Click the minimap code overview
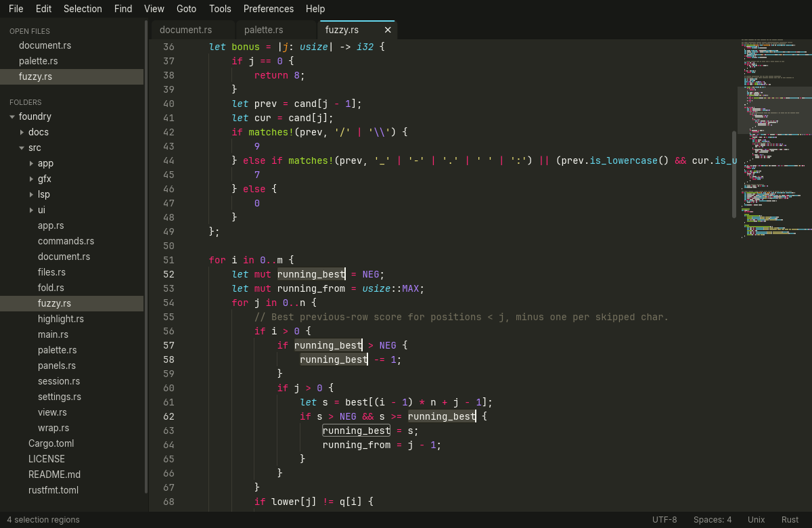Screen dimensions: 812x528 [775, 139]
